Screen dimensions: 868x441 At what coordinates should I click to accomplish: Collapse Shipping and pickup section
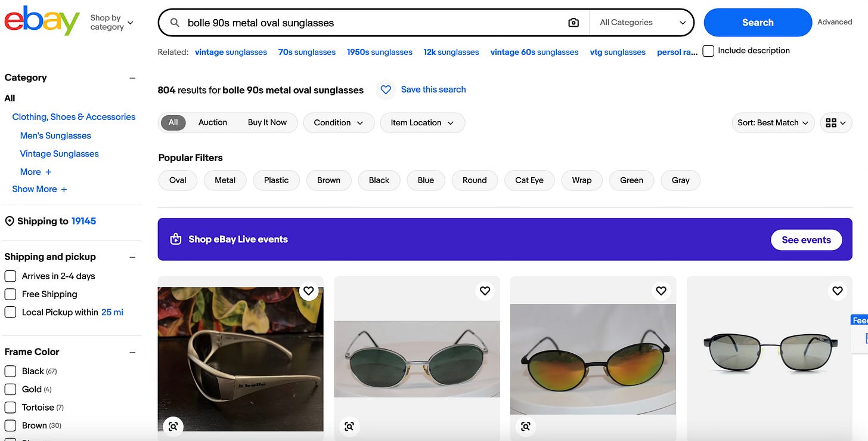(x=132, y=257)
